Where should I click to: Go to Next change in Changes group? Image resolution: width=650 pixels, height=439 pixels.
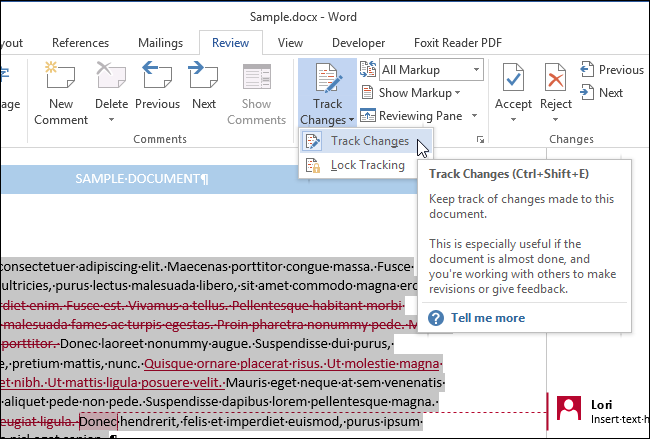tap(601, 92)
